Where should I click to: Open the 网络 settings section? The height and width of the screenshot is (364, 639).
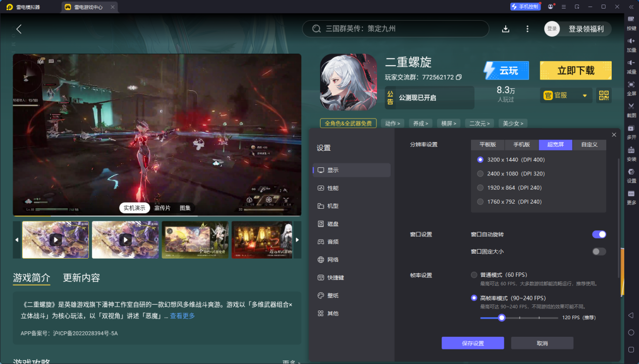pos(351,260)
